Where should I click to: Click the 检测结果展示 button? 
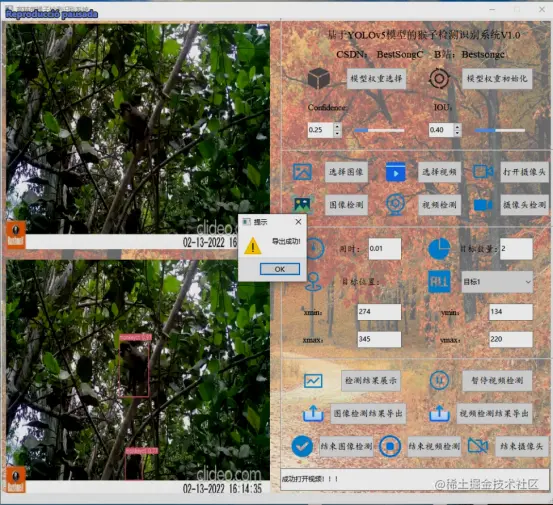click(371, 381)
